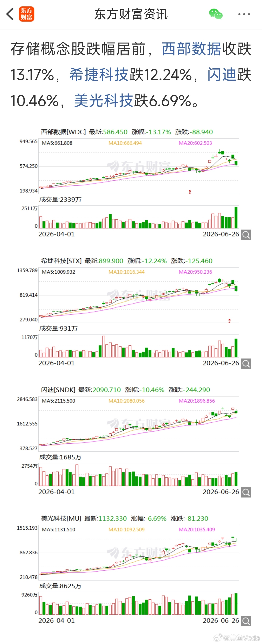Tap the STX candlestick price chart

[139, 295]
